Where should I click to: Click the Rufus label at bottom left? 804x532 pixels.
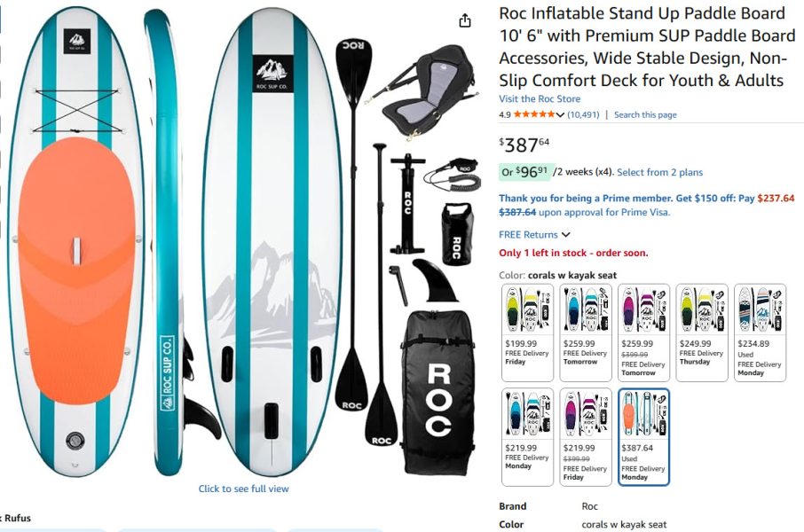tap(18, 518)
